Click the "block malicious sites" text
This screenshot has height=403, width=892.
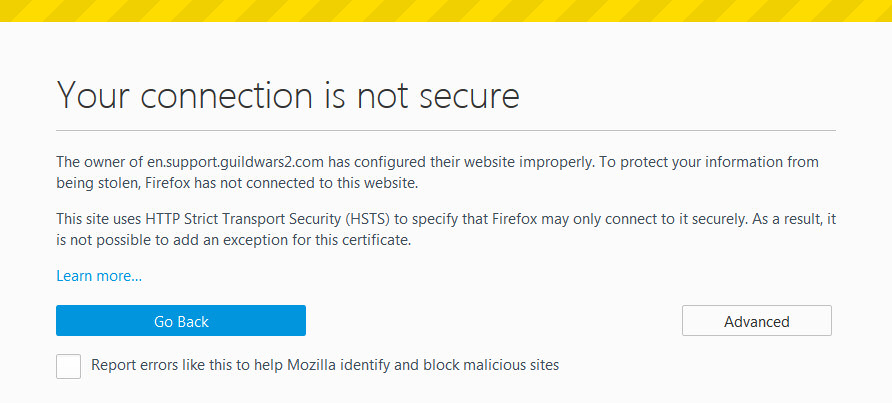pyautogui.click(x=491, y=365)
